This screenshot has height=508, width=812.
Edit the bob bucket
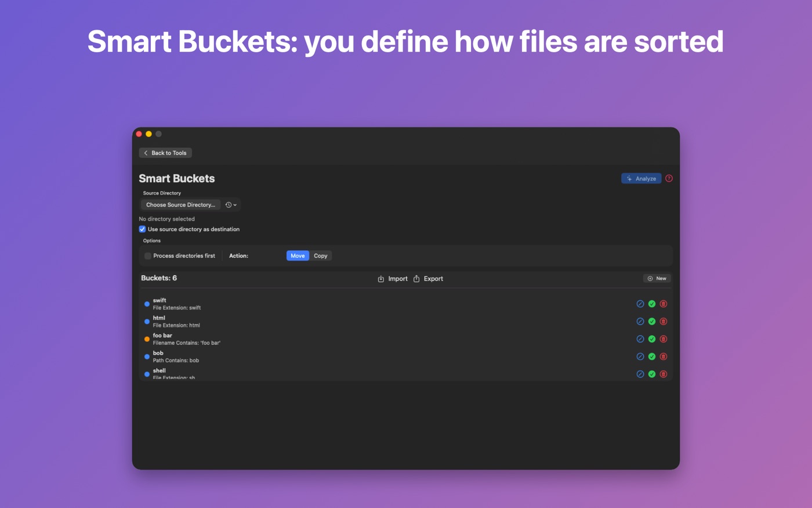tap(640, 356)
